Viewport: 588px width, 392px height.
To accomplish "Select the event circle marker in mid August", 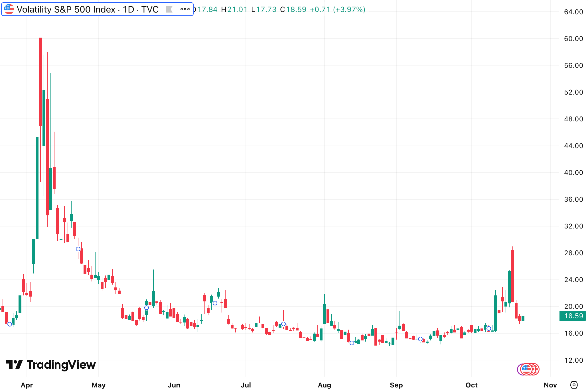I will pos(352,343).
